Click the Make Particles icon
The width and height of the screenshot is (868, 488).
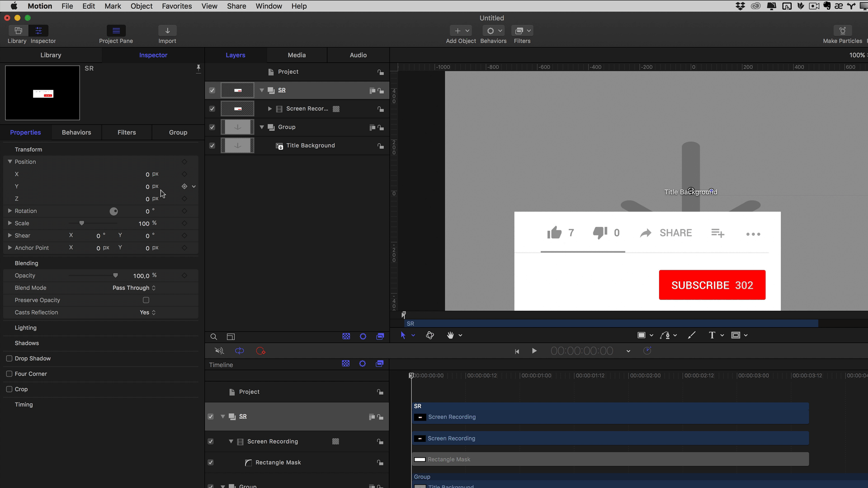point(843,31)
